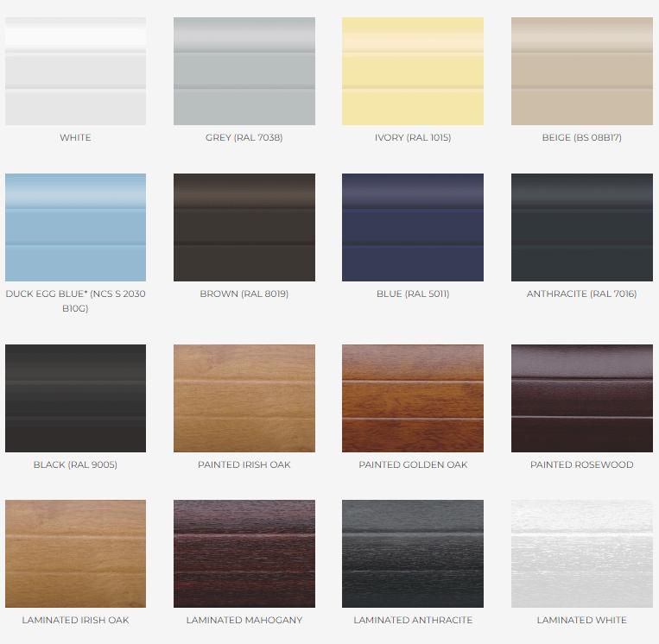Pick the Blue (RAL 5011) swatch
The height and width of the screenshot is (644, 659).
[413, 227]
